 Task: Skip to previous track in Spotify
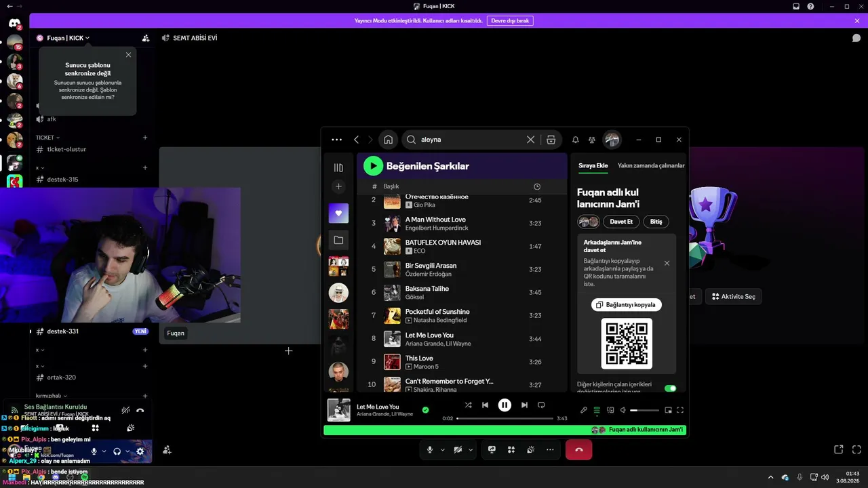[x=485, y=405]
